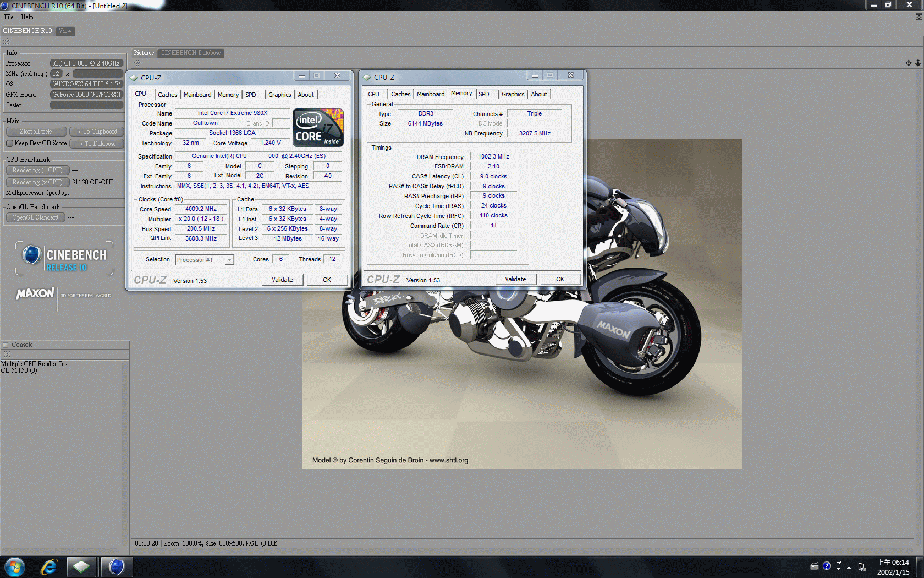Screen dimensions: 924x578
Task: Start Rendering (1 CPU) benchmark
Action: (x=37, y=170)
